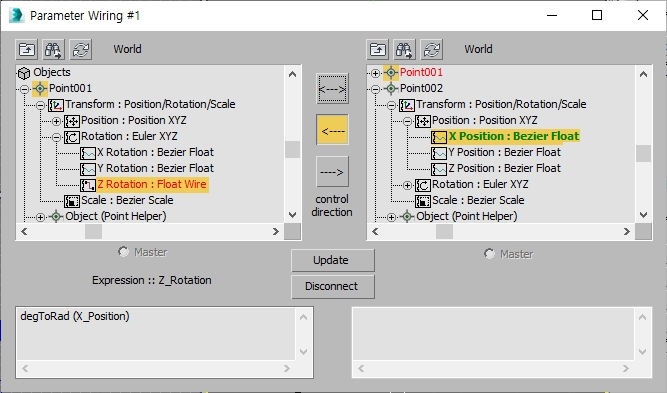Collapse Position XYZ node in right tree
This screenshot has width=667, height=393.
tap(407, 121)
